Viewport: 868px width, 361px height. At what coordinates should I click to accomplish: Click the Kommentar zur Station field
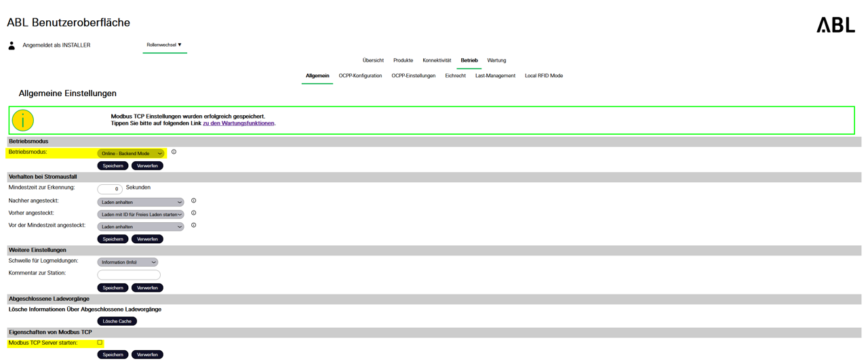129,275
